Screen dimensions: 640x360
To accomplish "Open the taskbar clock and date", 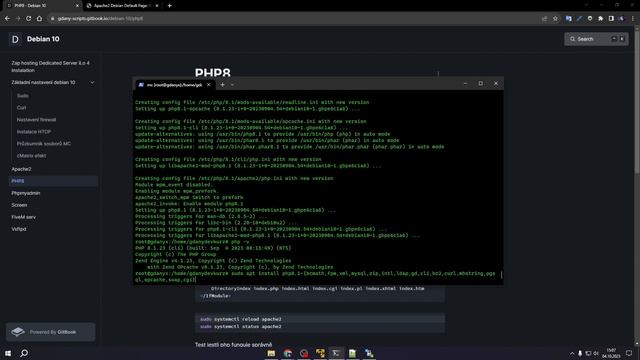I will 611,353.
